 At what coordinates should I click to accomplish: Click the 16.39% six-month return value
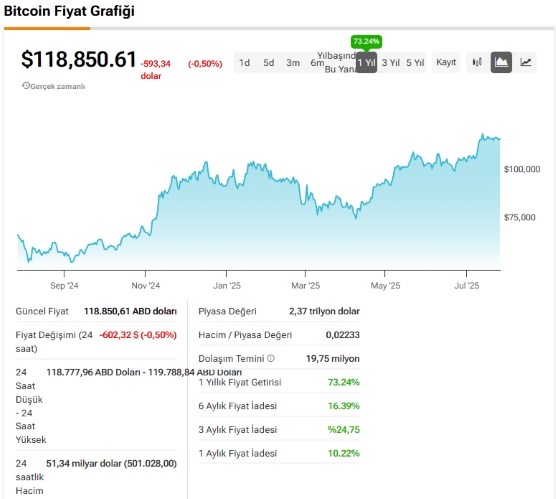344,406
